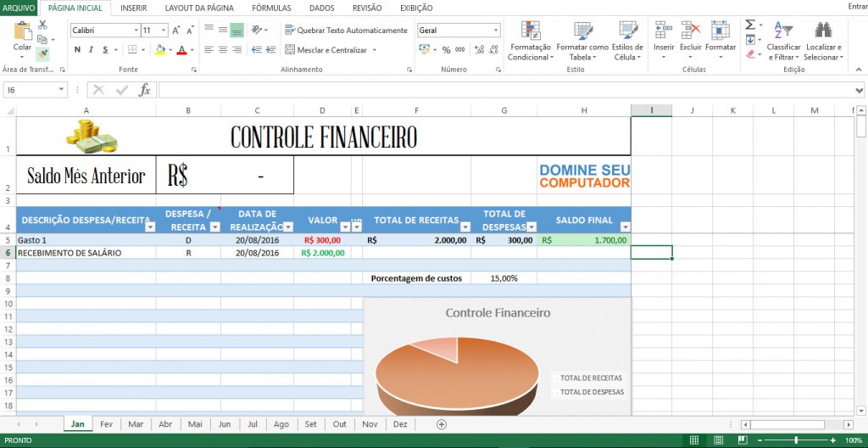The width and height of the screenshot is (868, 448).
Task: Increase font size with large A
Action: [176, 31]
